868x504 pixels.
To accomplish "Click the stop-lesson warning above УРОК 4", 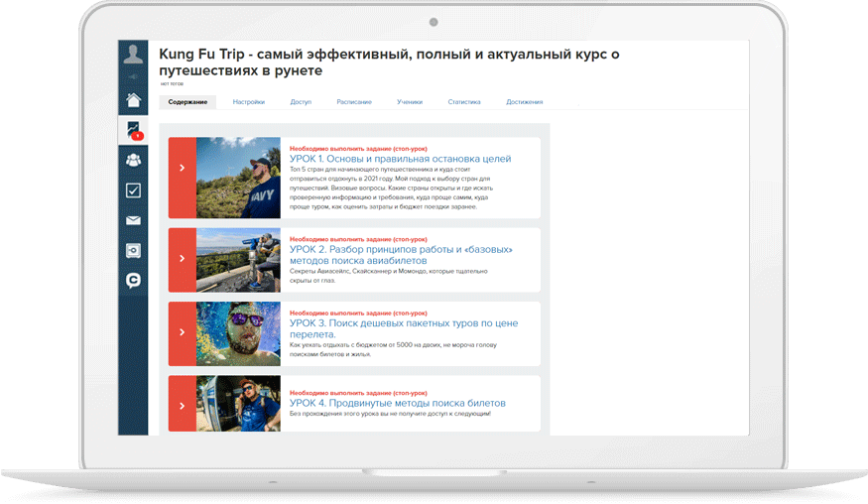I will 358,393.
